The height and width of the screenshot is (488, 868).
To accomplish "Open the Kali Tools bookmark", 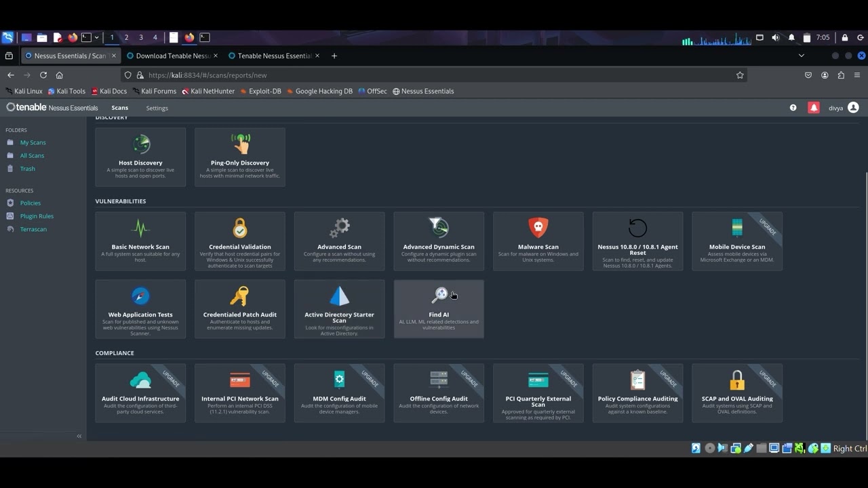I will point(66,91).
